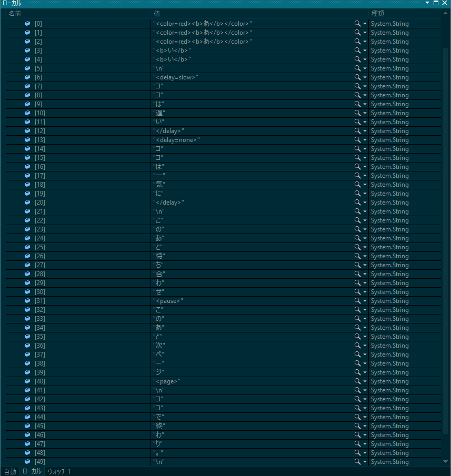451x476 pixels.
Task: Open visualizer dropdown arrow for row [26]
Action: tap(365, 256)
